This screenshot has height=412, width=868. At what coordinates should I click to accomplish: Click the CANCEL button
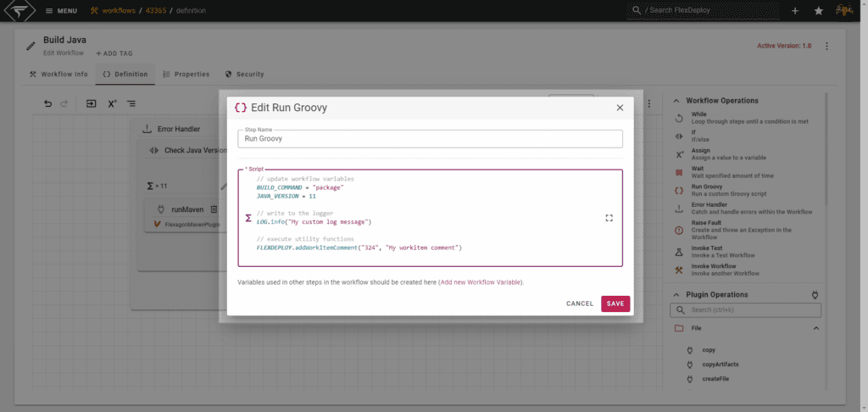click(580, 303)
